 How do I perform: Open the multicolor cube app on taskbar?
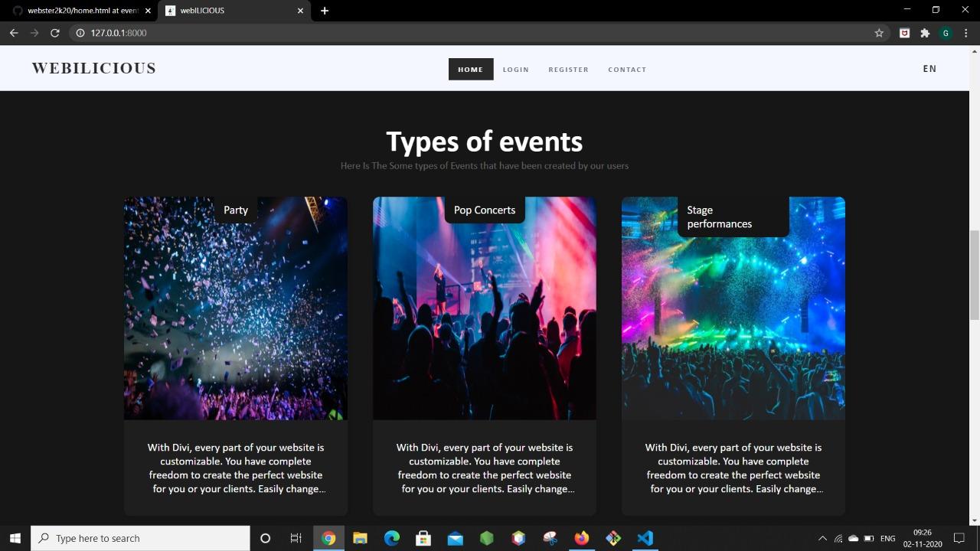(x=518, y=538)
